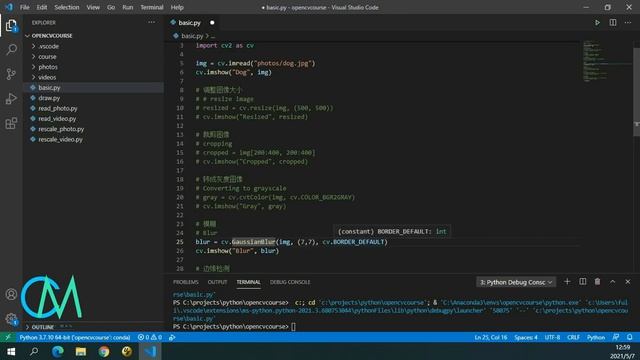The height and width of the screenshot is (360, 640).
Task: Split the terminal panel
Action: 582,282
